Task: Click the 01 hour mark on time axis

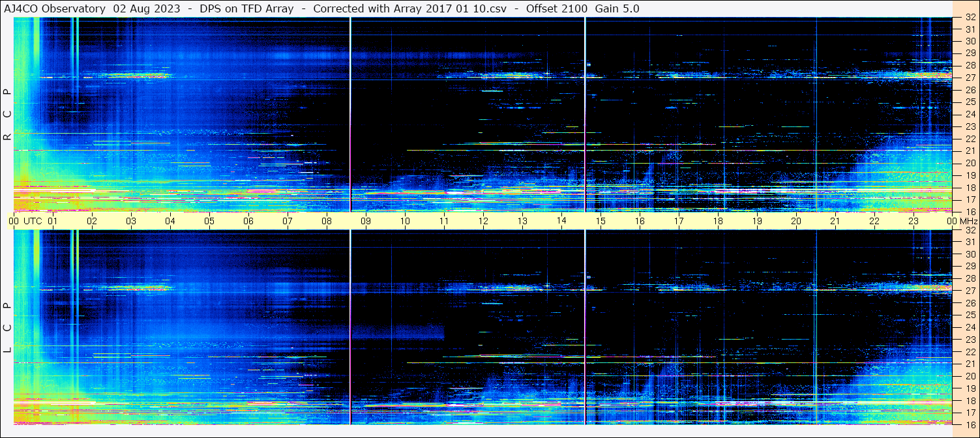Action: [x=53, y=221]
